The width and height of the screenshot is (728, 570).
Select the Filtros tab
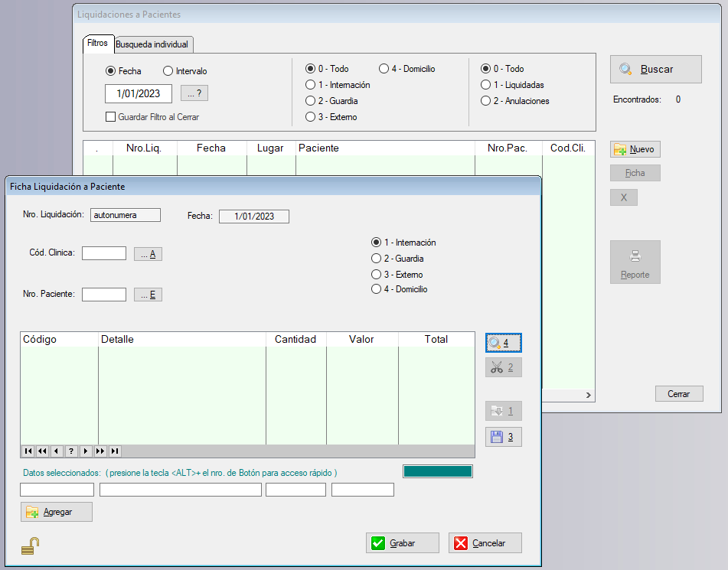(x=97, y=44)
